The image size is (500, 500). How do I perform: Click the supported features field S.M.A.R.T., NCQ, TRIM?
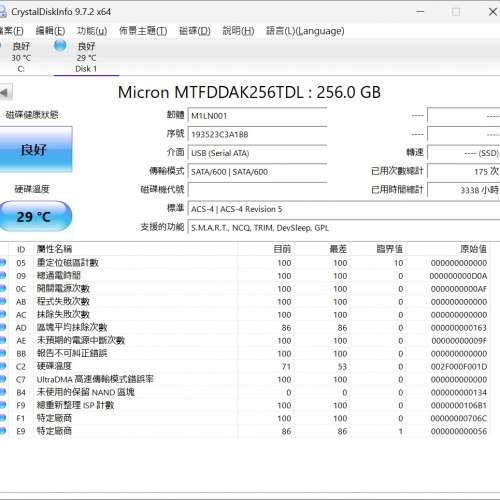coord(344,228)
